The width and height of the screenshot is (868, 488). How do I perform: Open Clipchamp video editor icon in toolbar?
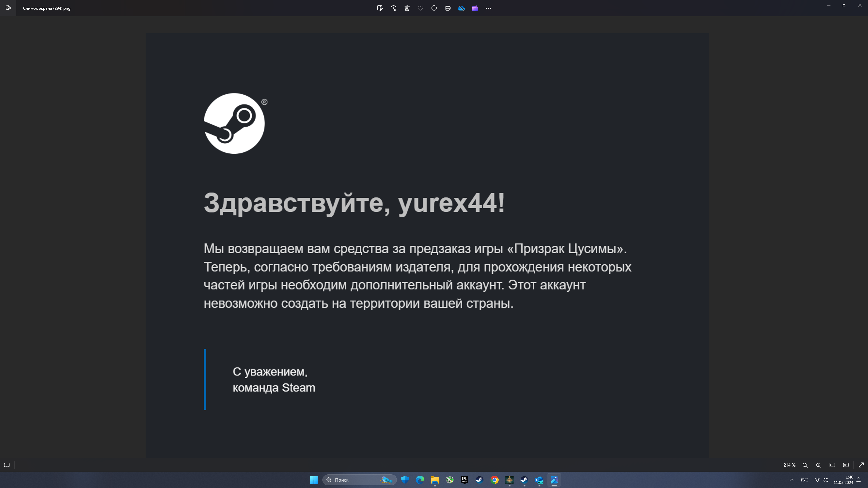475,8
